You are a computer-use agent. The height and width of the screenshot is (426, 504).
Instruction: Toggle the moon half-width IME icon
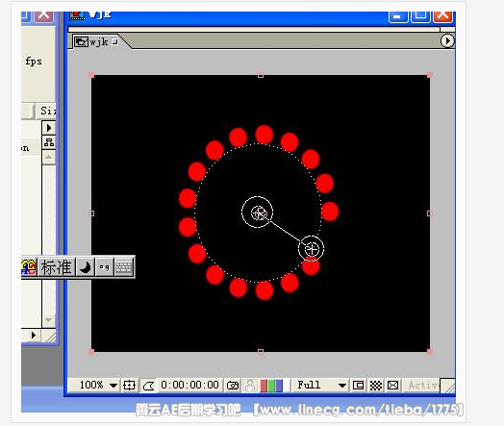pos(86,267)
